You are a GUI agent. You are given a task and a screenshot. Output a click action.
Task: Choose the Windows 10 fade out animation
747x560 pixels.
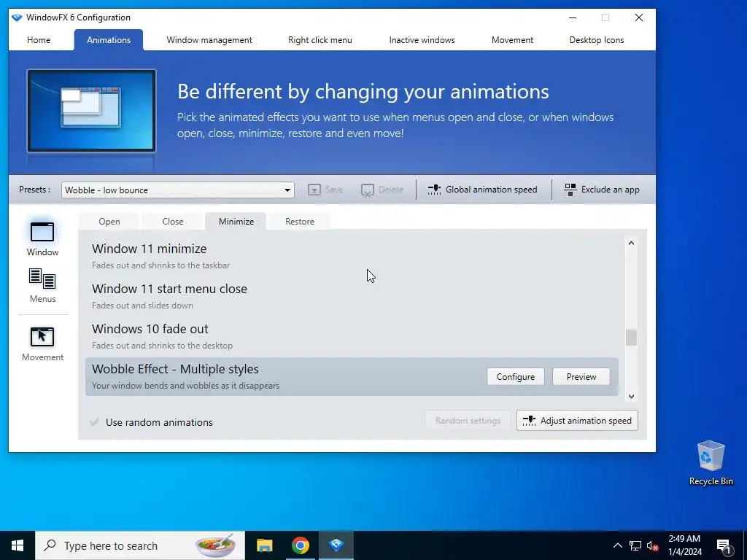click(x=352, y=336)
